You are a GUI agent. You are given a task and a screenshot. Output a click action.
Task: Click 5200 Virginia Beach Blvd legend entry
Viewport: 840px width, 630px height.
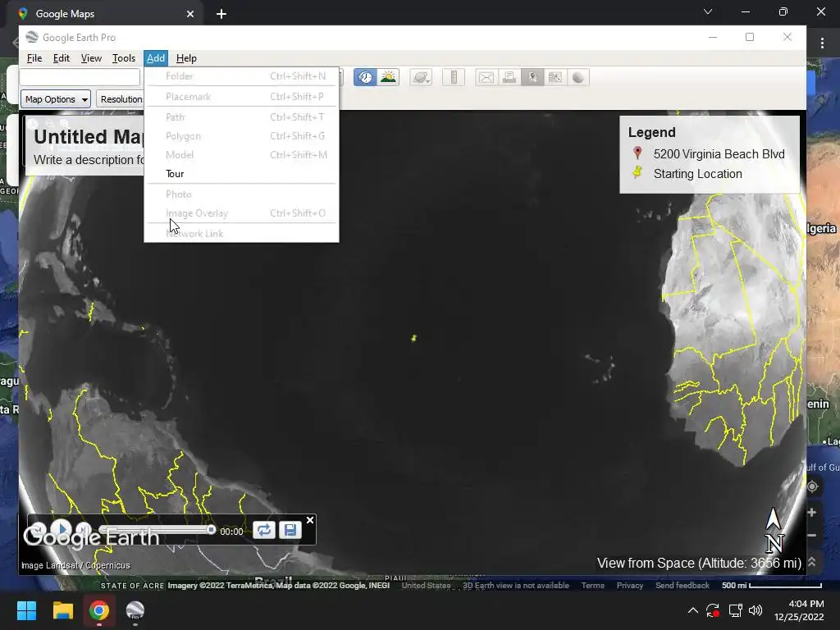(719, 154)
